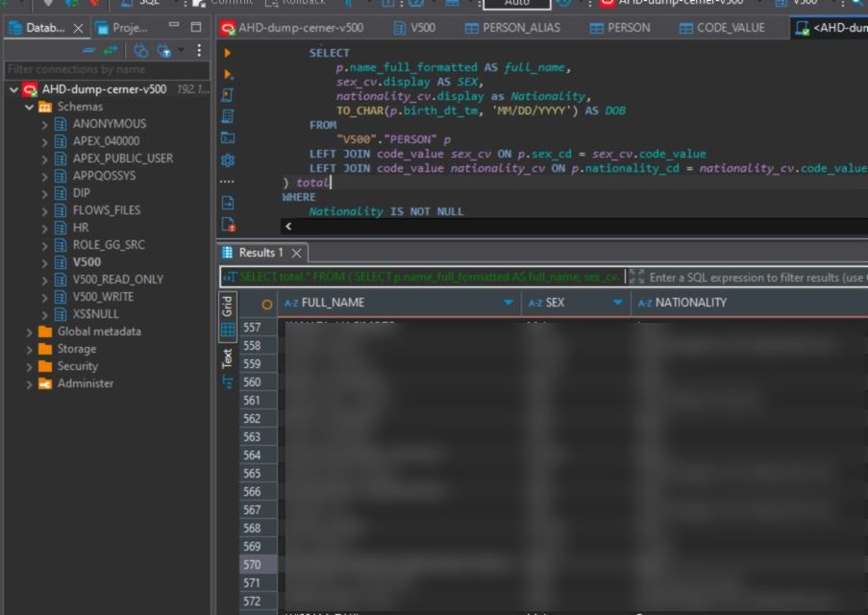Open the FULL_NAME column filter dropdown
This screenshot has height=615, width=868.
point(508,303)
